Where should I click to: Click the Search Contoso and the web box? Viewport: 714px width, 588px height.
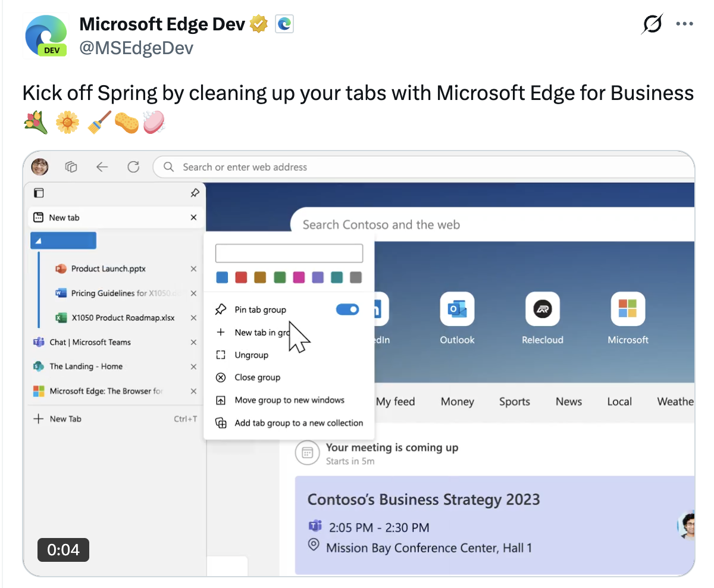pyautogui.click(x=493, y=225)
